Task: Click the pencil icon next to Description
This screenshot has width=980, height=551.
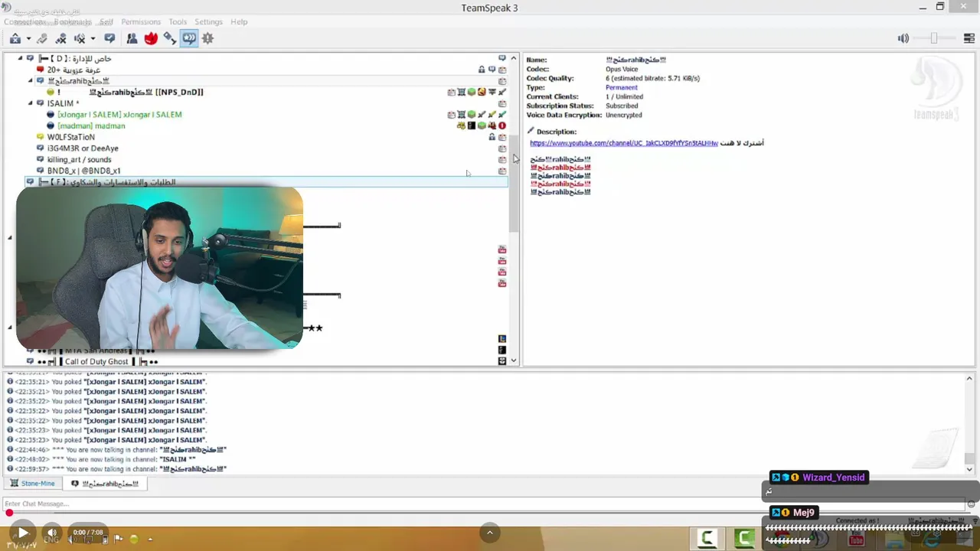Action: [531, 131]
